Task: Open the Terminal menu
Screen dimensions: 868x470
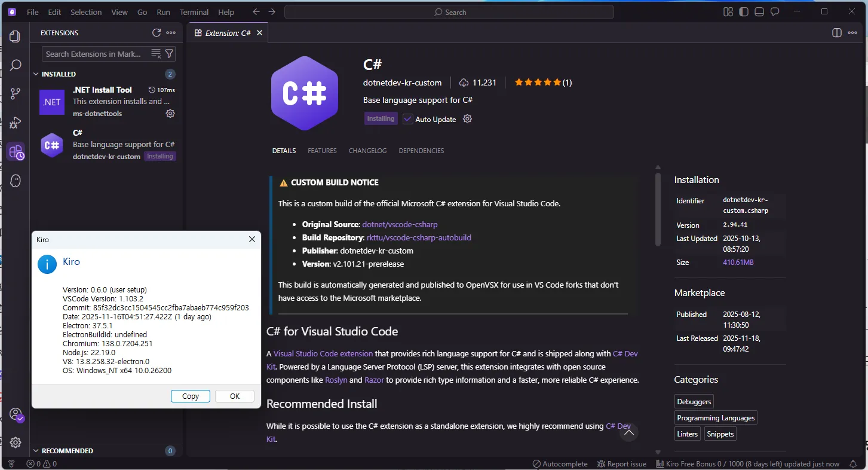Action: 194,12
